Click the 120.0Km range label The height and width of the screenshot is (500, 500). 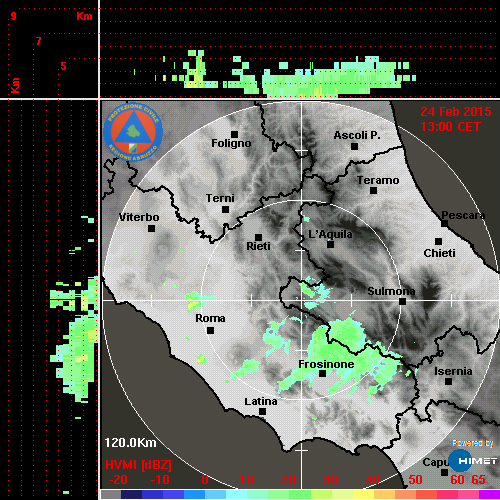tap(130, 443)
